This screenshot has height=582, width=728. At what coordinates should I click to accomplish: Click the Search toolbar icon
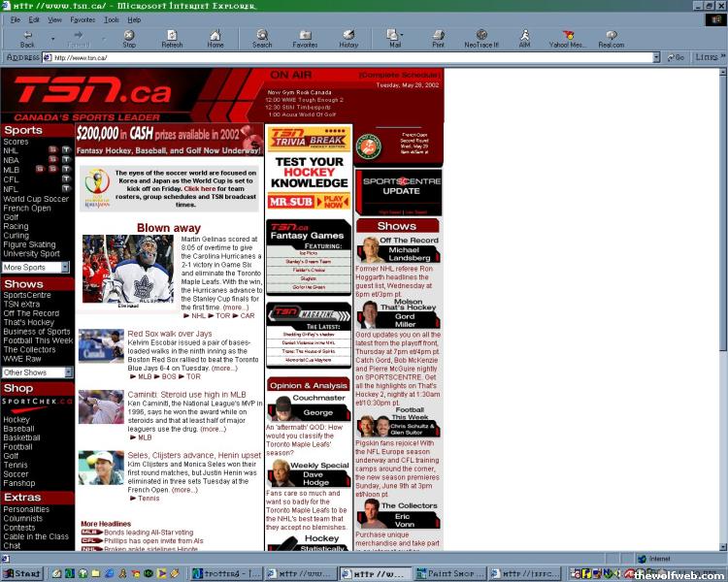(x=262, y=38)
